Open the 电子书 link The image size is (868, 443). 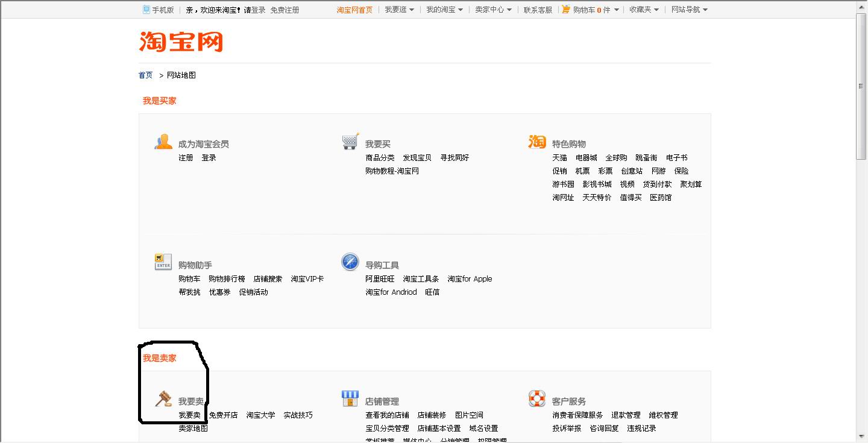tap(676, 158)
